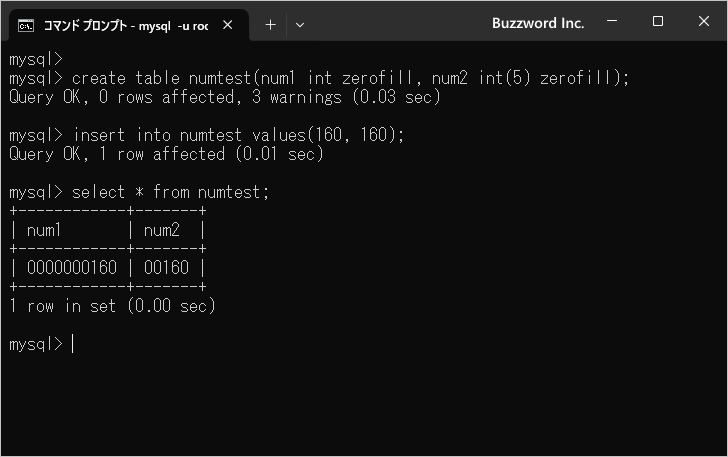728x457 pixels.
Task: Close the terminal window
Action: click(x=704, y=21)
